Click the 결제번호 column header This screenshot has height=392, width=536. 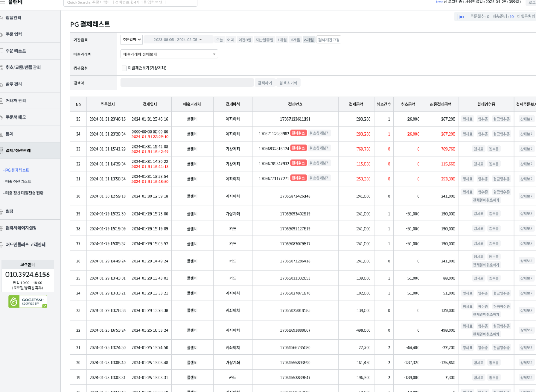[295, 105]
